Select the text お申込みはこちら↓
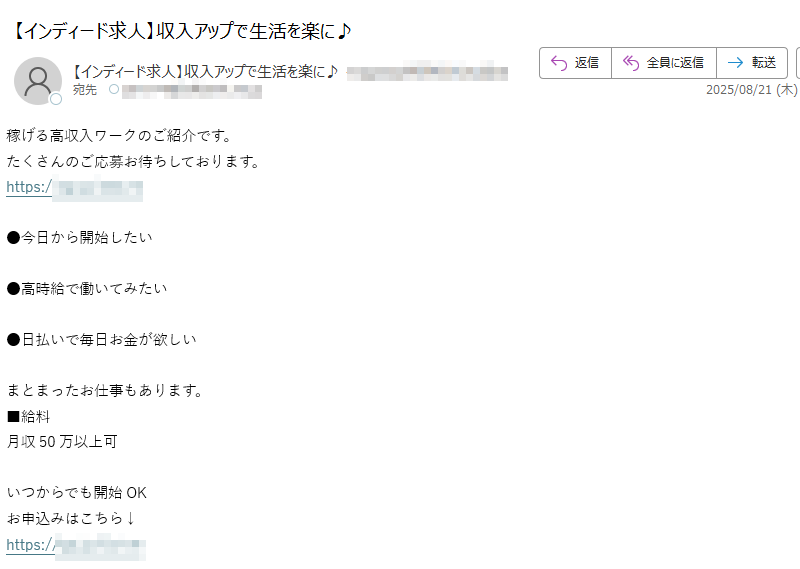This screenshot has width=800, height=569. point(70,518)
